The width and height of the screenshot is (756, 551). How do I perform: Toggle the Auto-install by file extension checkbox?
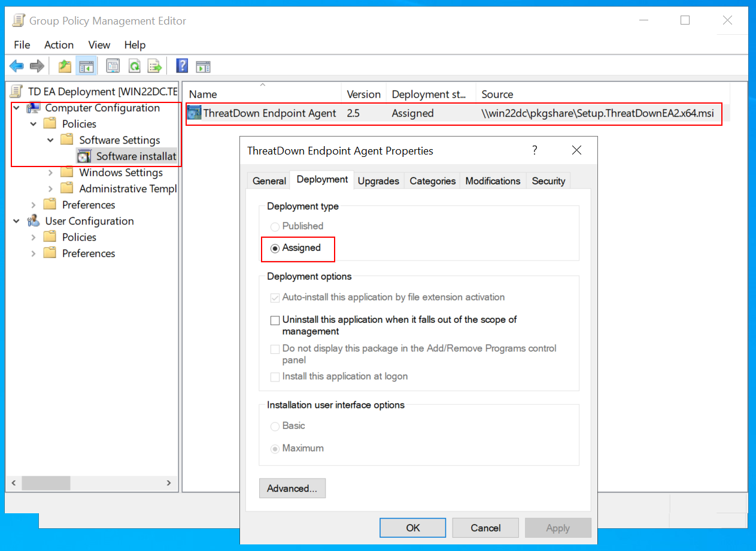tap(275, 298)
